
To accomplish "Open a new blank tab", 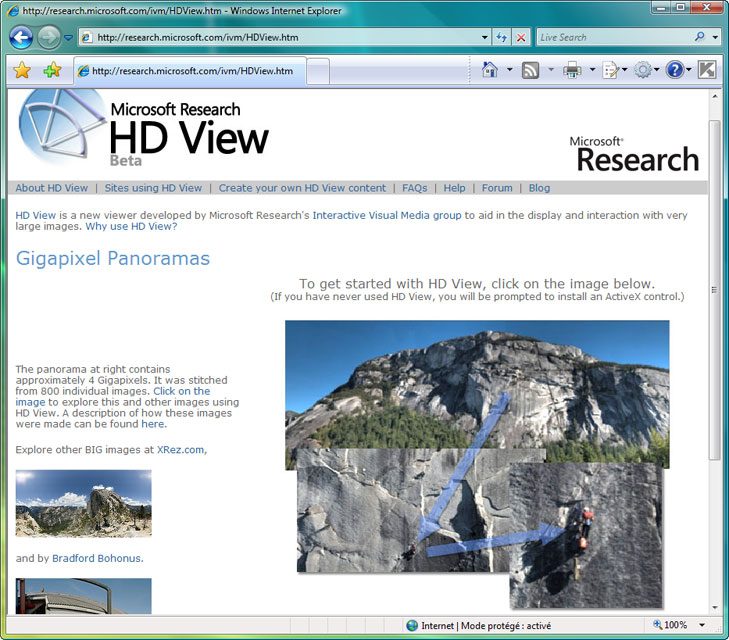I will point(318,72).
